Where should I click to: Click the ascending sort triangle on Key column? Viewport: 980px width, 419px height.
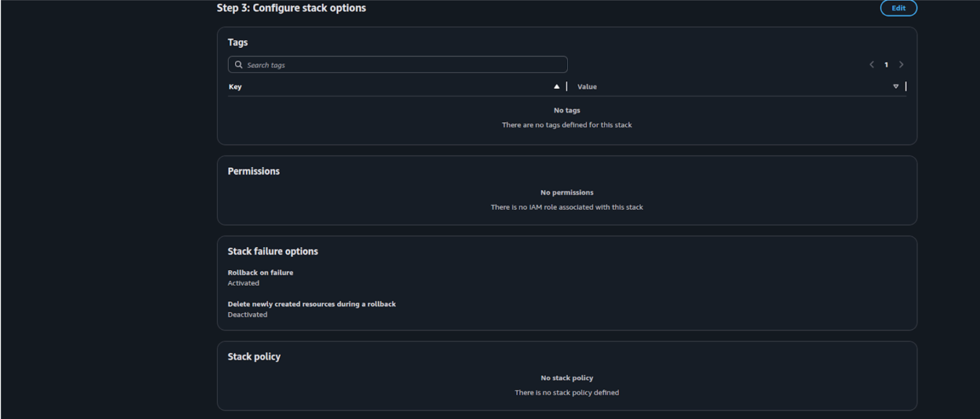[x=556, y=86]
